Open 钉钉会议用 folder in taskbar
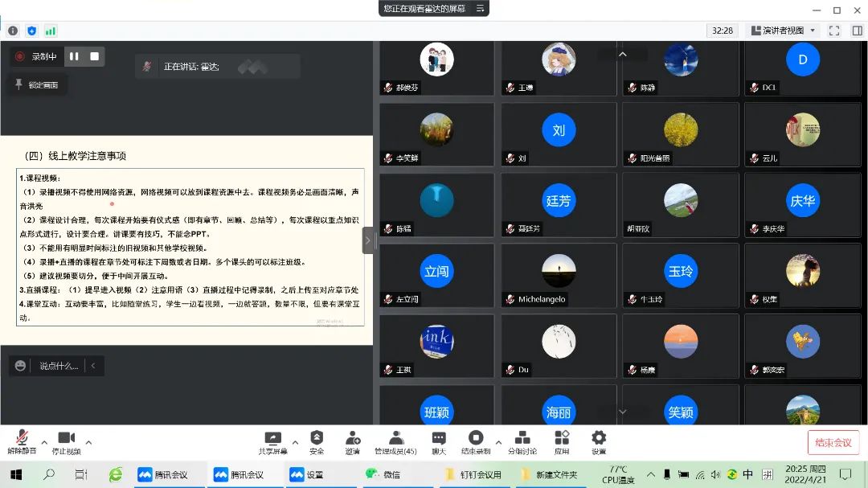The width and height of the screenshot is (868, 488). pyautogui.click(x=474, y=474)
